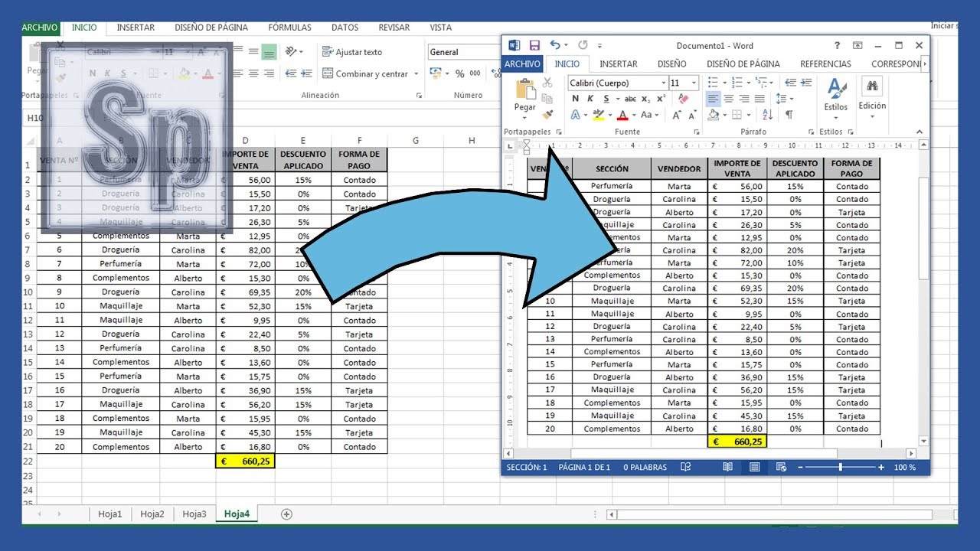Open the General number format box in Excel

click(x=463, y=52)
